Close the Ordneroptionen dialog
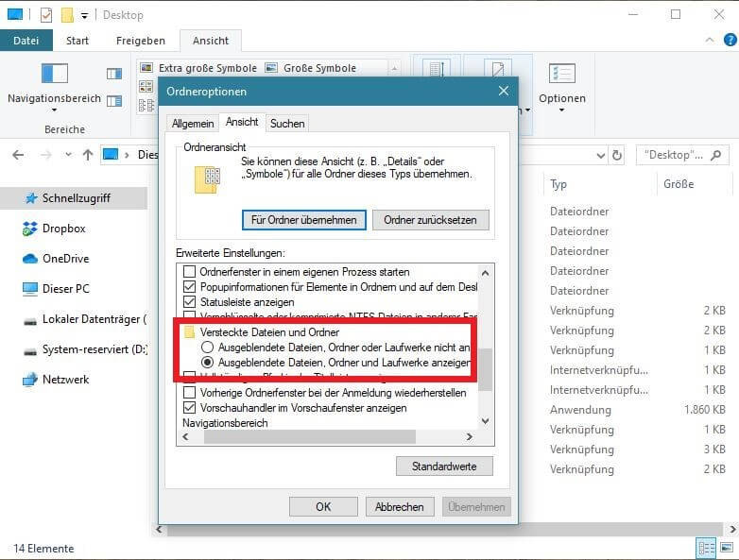The image size is (739, 560). pos(504,91)
